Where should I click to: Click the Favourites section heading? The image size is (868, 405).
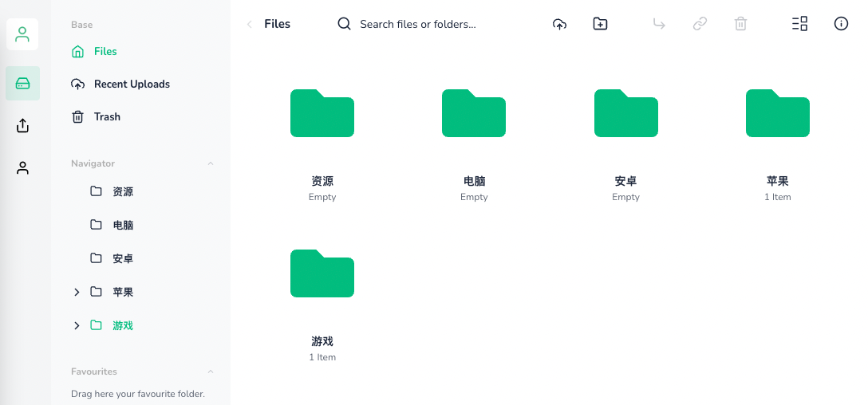[x=94, y=372]
